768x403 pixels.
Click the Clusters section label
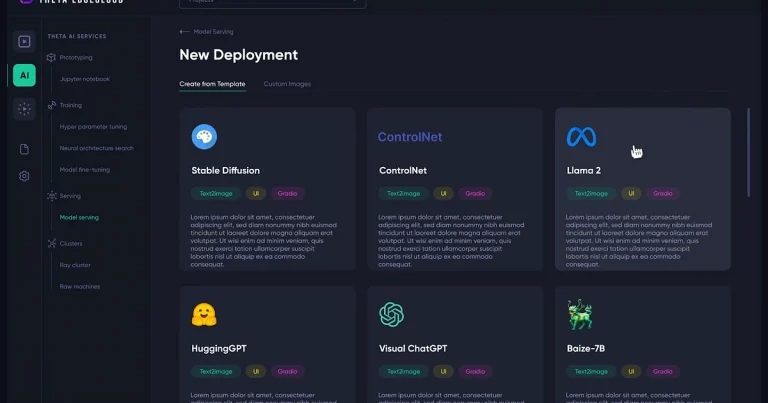(71, 243)
